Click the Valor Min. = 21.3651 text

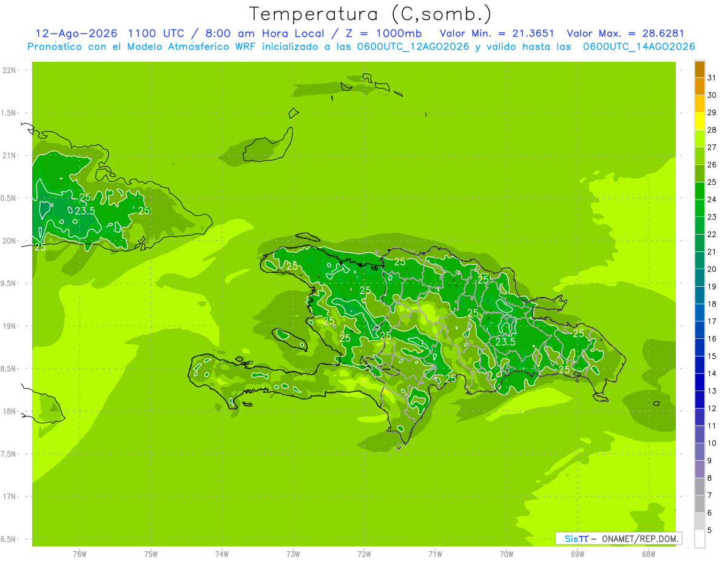pyautogui.click(x=497, y=33)
